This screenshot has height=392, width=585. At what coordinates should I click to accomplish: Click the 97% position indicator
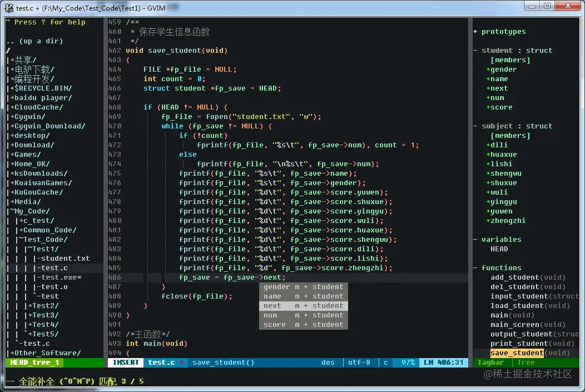click(x=408, y=363)
